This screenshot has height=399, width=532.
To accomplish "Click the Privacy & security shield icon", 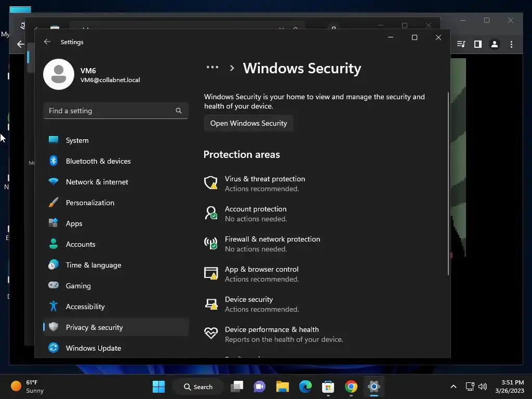I will tap(54, 327).
